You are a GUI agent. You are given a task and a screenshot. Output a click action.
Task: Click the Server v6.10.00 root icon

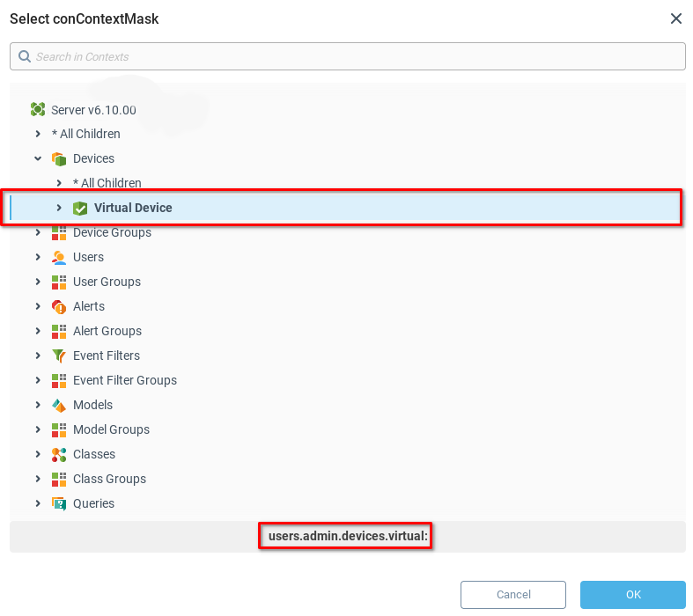38,109
